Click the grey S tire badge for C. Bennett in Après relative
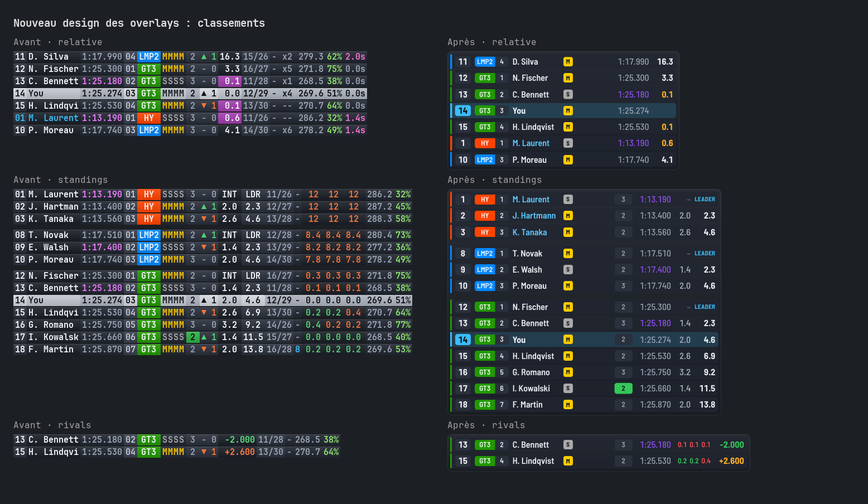The height and width of the screenshot is (504, 868). tap(568, 95)
